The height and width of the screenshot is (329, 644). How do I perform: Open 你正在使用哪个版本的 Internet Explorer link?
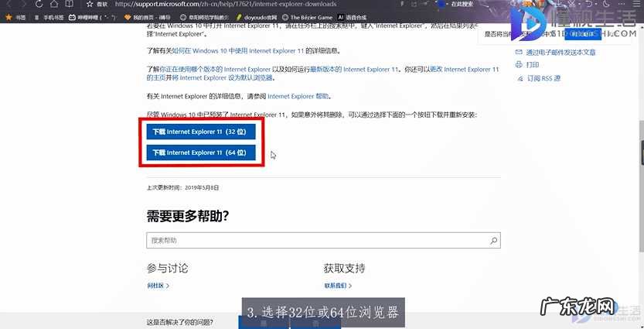tap(215, 69)
